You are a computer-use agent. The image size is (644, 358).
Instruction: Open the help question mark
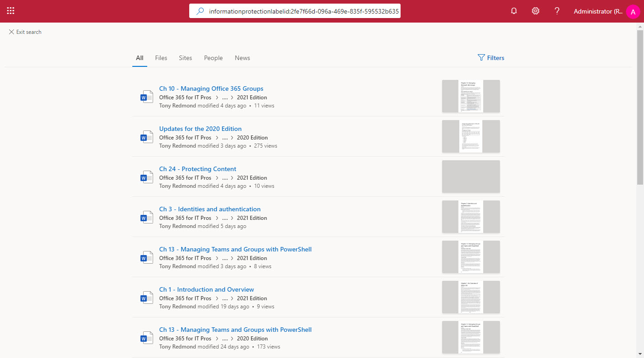557,11
